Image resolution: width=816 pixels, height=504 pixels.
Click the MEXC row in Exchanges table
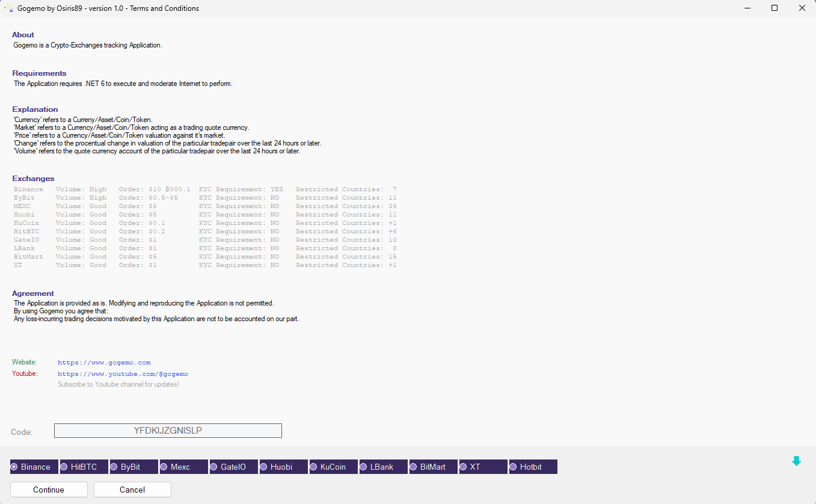tap(205, 206)
